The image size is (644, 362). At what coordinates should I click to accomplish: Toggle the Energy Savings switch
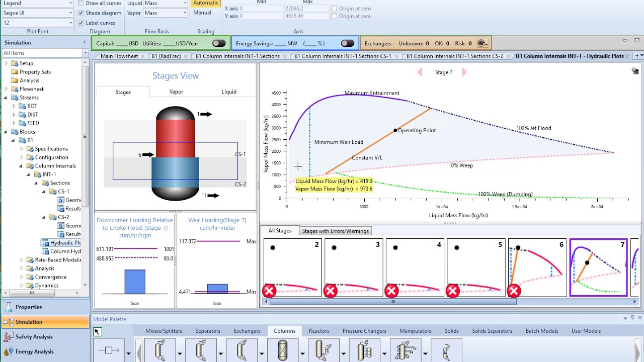(x=347, y=43)
